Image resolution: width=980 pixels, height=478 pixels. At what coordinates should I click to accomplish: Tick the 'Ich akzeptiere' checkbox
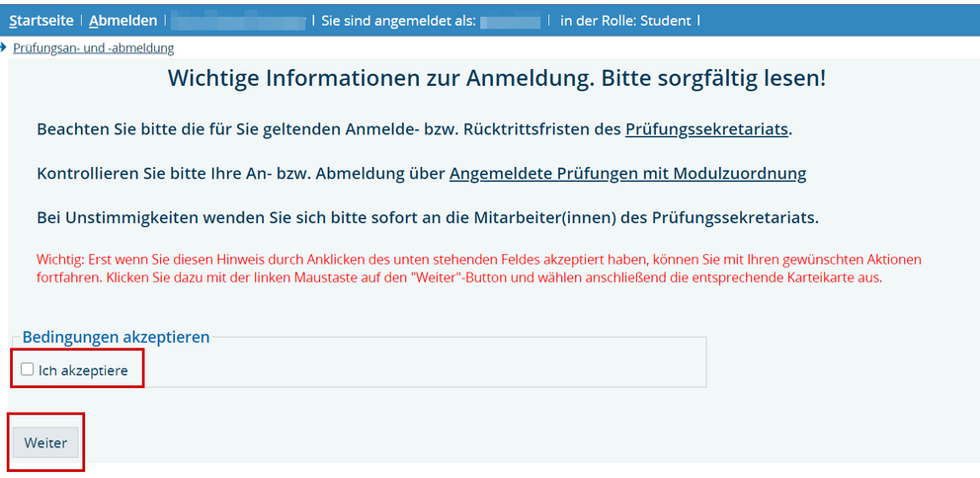(28, 369)
